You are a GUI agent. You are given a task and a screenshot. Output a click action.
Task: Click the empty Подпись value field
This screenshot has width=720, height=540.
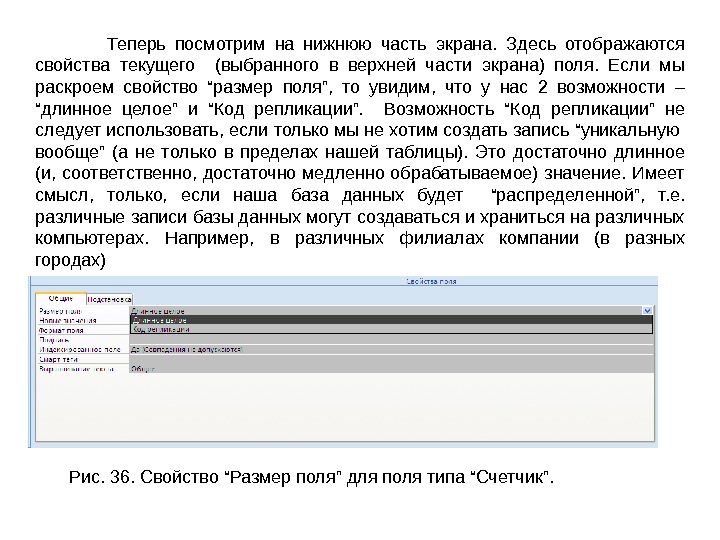pos(392,340)
